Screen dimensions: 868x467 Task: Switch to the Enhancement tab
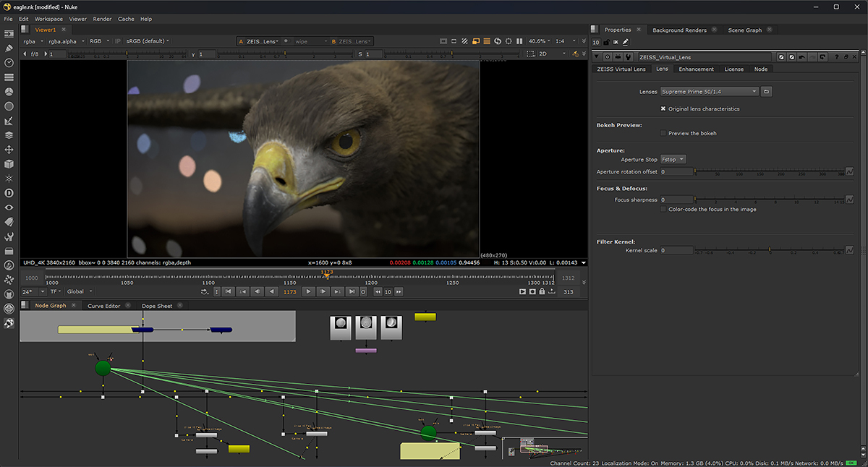coord(696,69)
